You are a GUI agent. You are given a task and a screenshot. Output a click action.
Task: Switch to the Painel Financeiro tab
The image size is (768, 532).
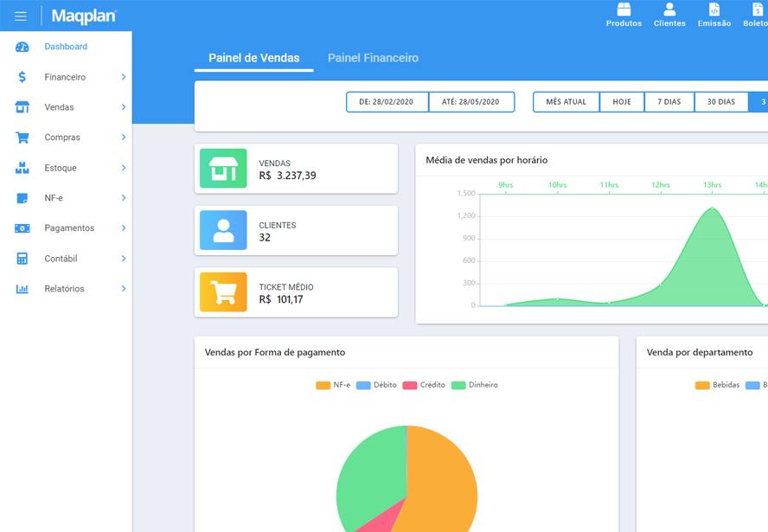373,58
